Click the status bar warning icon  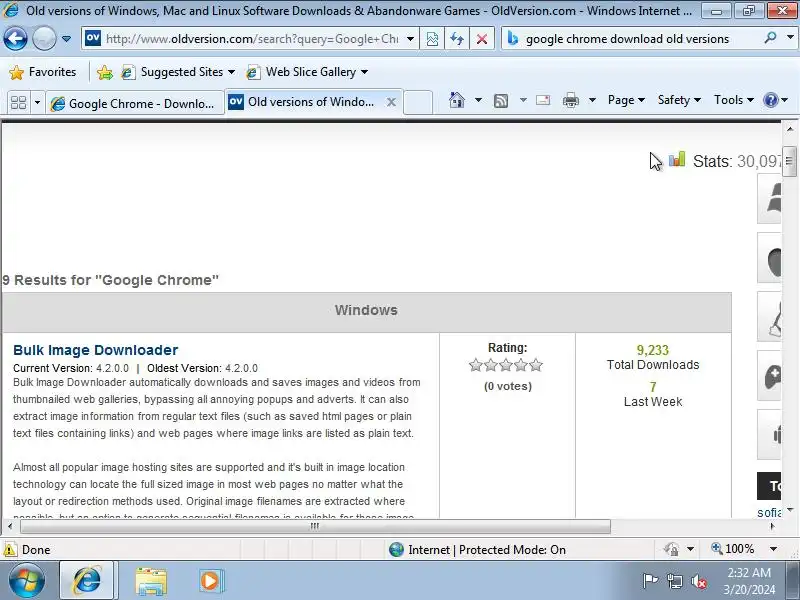pos(10,549)
